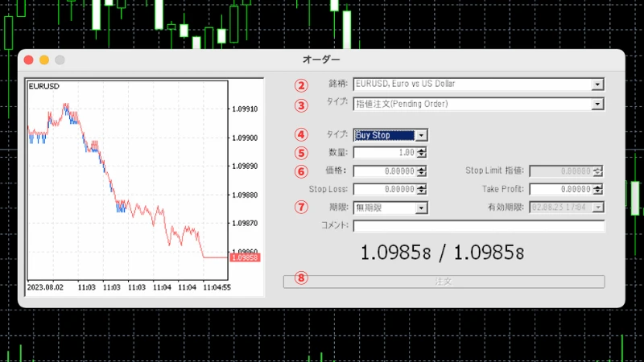Open the 銘柄 symbol dropdown EURUSD
The height and width of the screenshot is (362, 644).
pyautogui.click(x=597, y=84)
